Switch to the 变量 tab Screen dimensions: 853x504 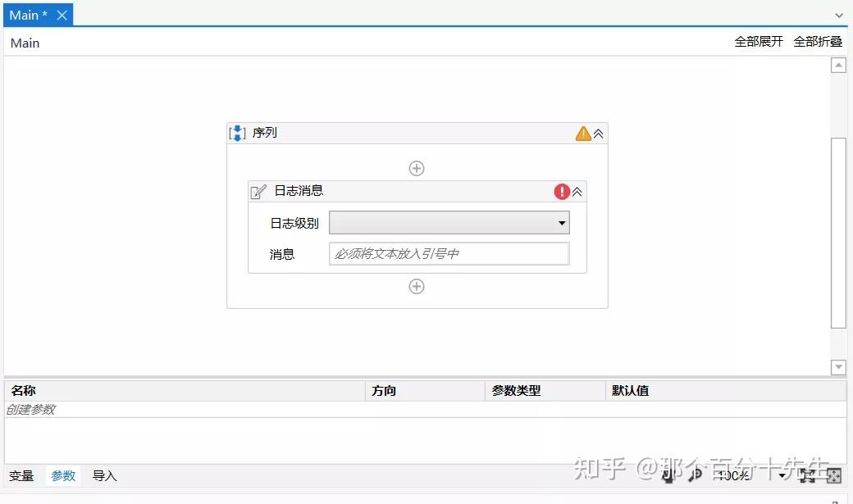pyautogui.click(x=21, y=475)
